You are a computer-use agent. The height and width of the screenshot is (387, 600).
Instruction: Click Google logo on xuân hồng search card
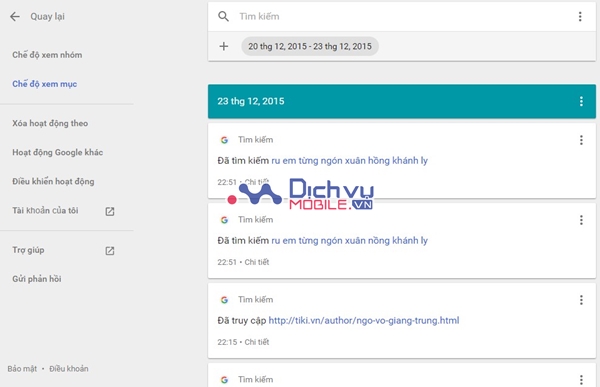[x=224, y=140]
